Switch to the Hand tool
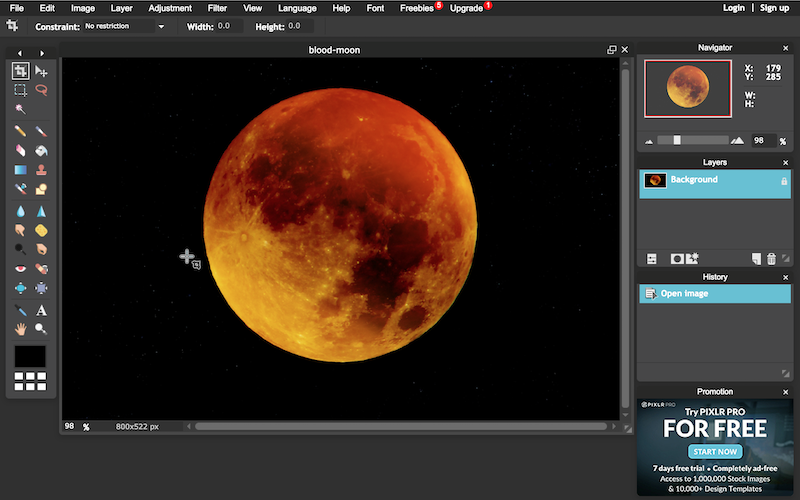The height and width of the screenshot is (500, 800). [x=20, y=329]
